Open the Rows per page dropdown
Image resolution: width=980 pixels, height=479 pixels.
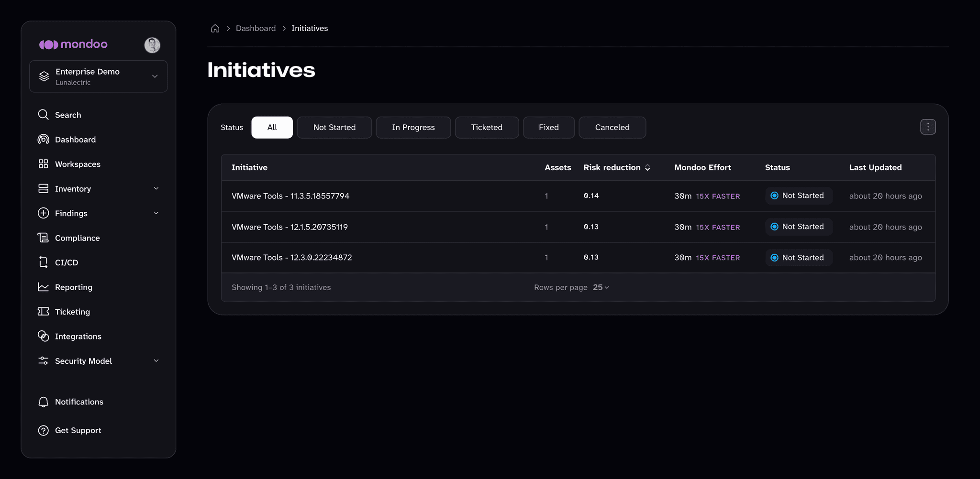click(601, 287)
